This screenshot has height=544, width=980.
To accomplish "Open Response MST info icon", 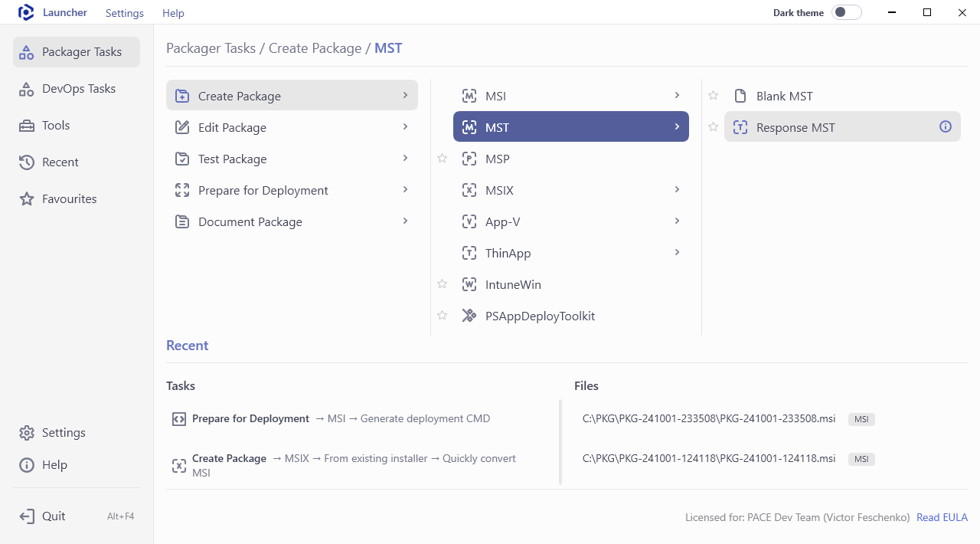I will [946, 126].
